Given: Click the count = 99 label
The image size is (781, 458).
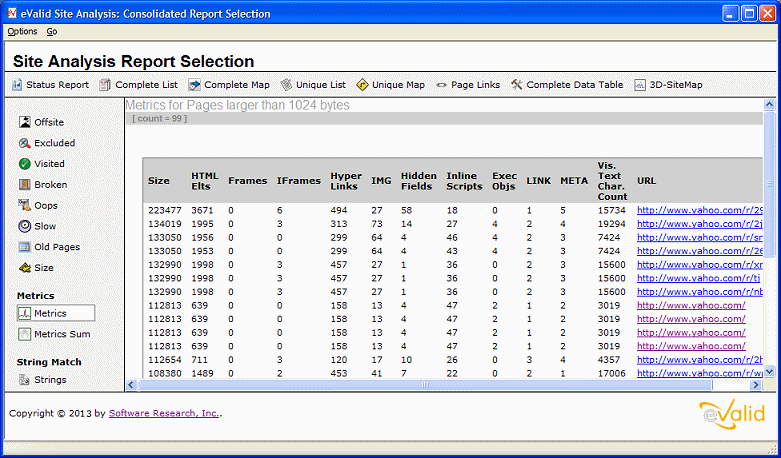Looking at the screenshot, I should 159,118.
